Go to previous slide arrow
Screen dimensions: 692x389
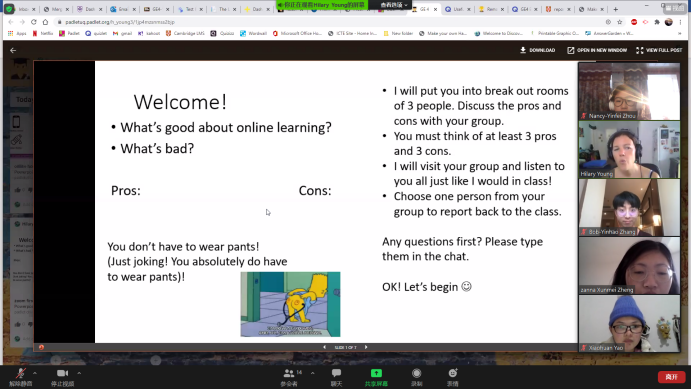tap(324, 347)
